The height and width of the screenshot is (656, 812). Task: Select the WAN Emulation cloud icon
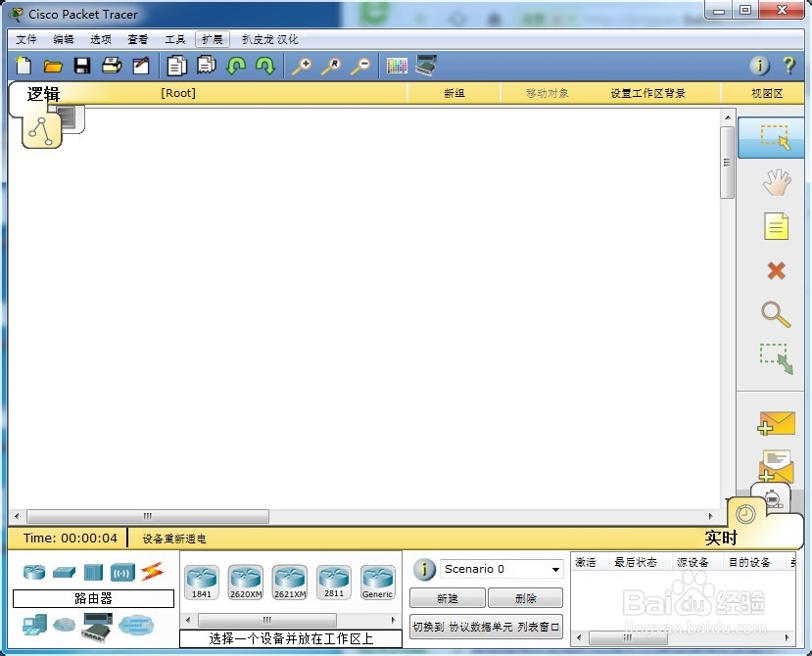coord(64,625)
